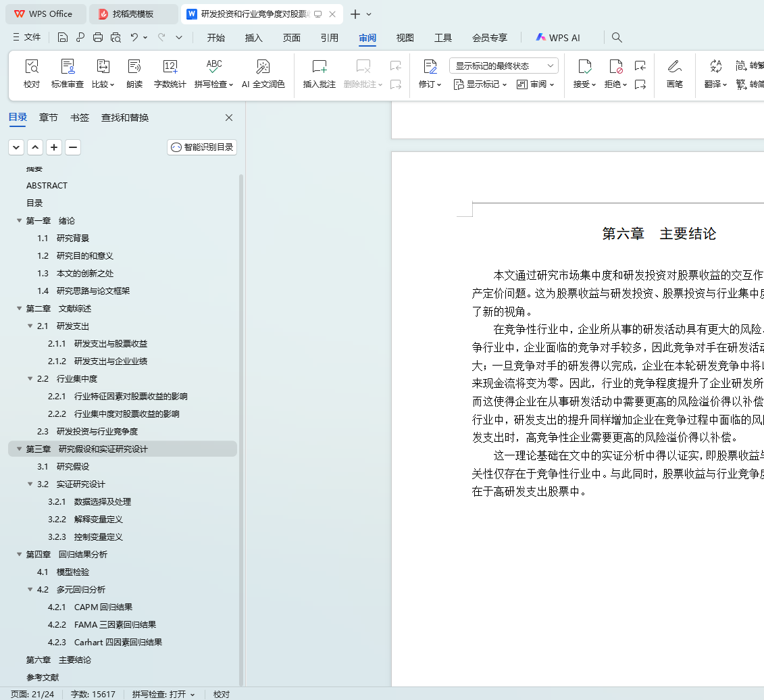The image size is (764, 700).
Task: Click 智能识别目录 button
Action: (x=202, y=147)
